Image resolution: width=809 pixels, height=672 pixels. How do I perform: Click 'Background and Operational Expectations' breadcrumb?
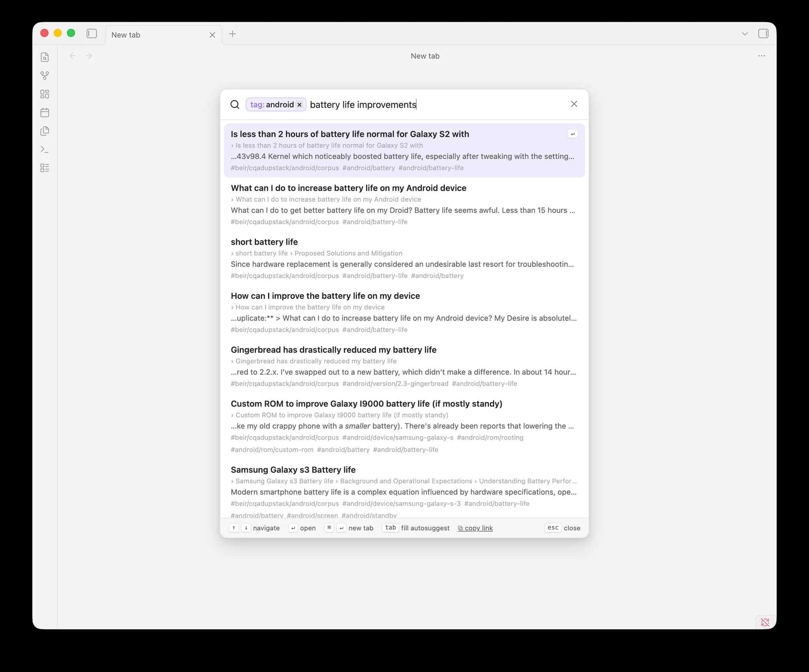click(x=406, y=481)
